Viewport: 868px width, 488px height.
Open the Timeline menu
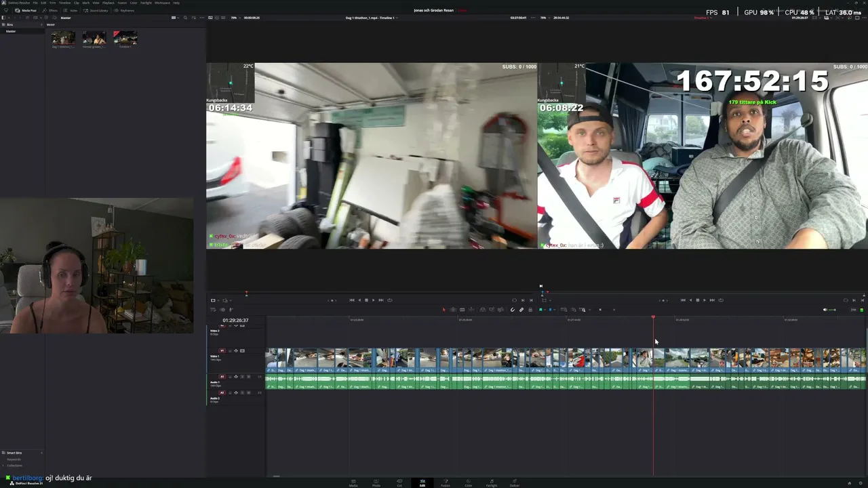coord(64,3)
